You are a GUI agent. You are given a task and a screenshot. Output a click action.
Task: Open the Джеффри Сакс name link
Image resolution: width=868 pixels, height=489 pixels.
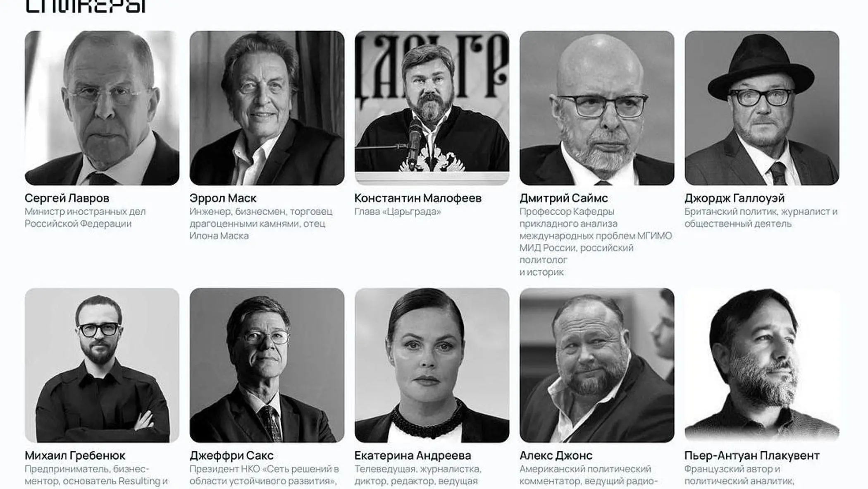coord(231,455)
